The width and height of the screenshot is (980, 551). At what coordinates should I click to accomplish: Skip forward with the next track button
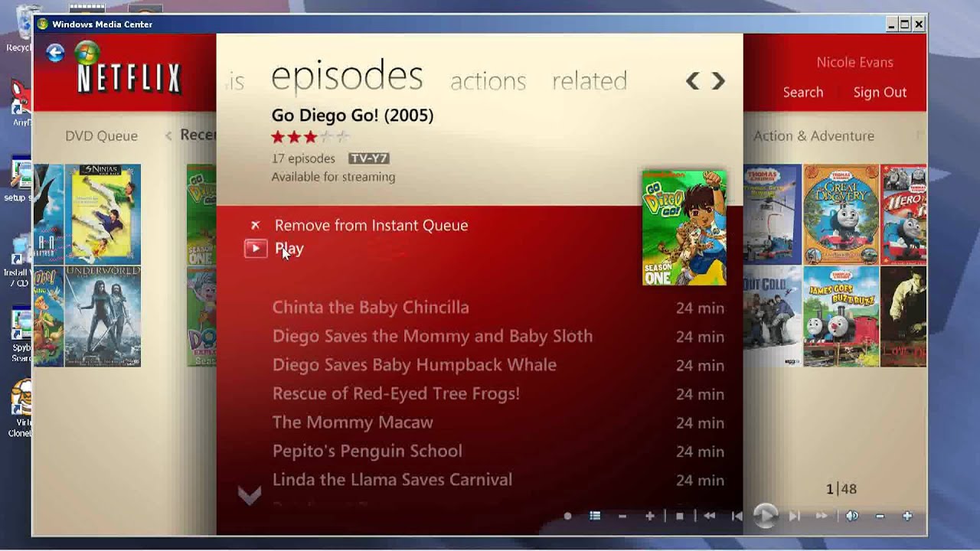coord(794,516)
